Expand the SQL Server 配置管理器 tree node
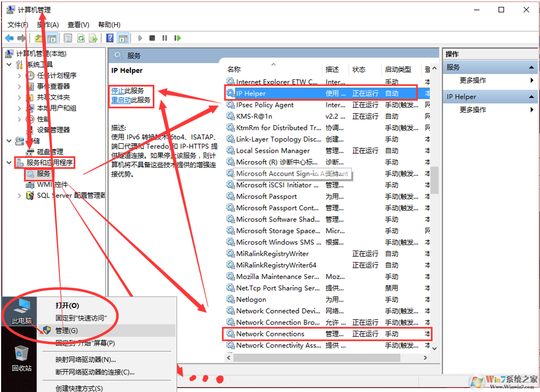Viewport: 540px width, 392px height. [x=19, y=195]
